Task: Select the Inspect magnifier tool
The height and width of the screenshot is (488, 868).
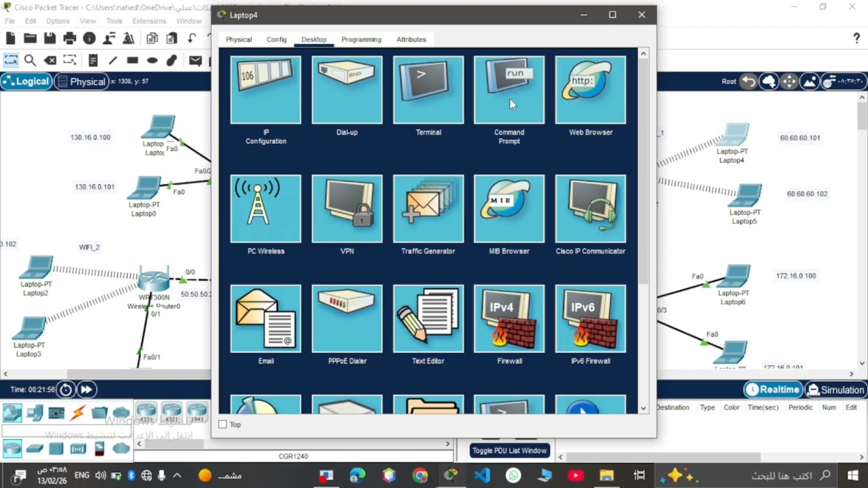Action: pos(30,60)
